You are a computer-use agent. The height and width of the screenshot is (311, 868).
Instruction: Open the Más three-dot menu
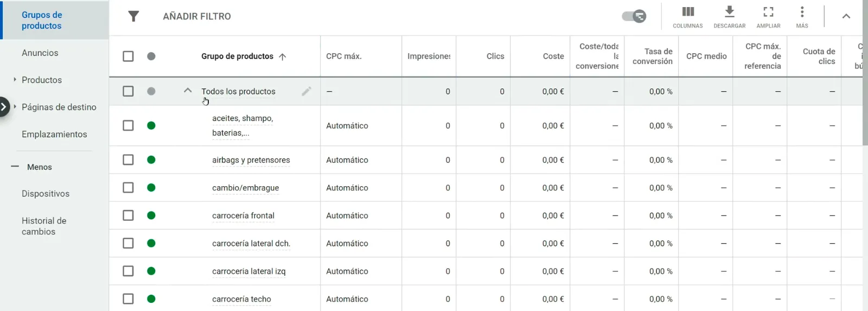coord(802,17)
